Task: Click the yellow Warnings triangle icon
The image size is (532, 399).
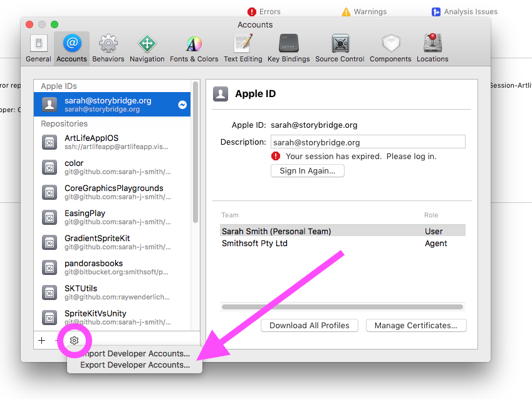Action: pos(346,12)
